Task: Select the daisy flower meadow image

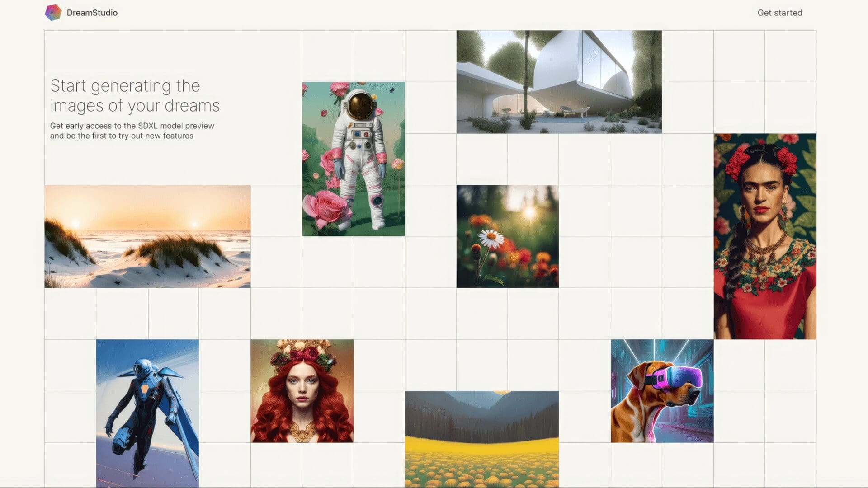Action: click(x=508, y=236)
